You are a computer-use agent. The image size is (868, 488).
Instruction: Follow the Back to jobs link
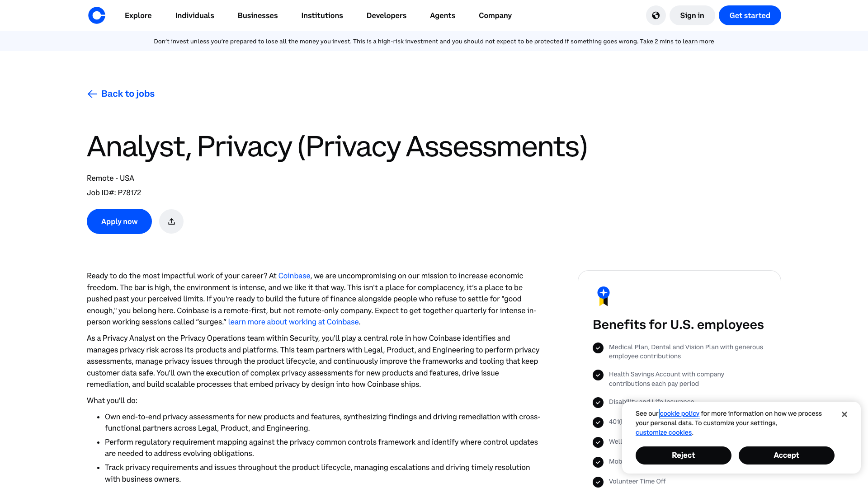[128, 94]
